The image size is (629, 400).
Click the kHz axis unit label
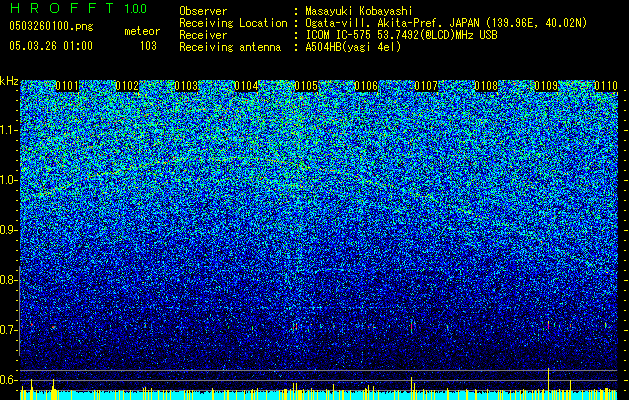pos(9,81)
